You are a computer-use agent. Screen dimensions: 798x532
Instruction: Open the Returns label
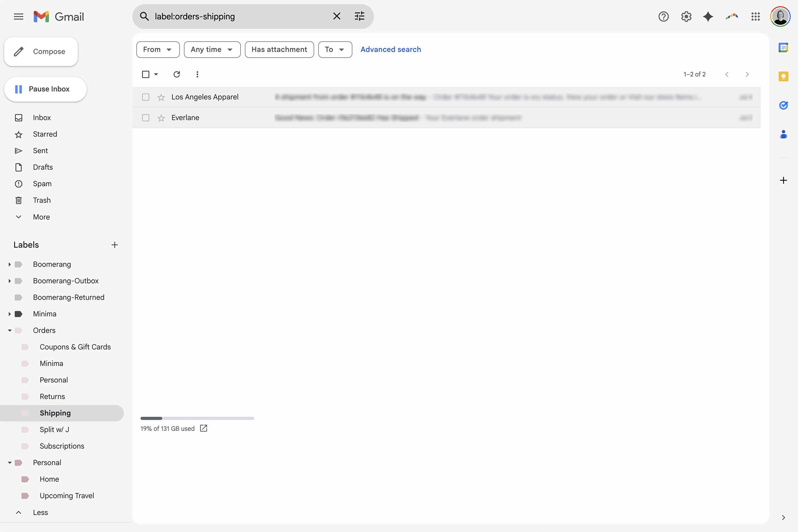click(x=52, y=396)
